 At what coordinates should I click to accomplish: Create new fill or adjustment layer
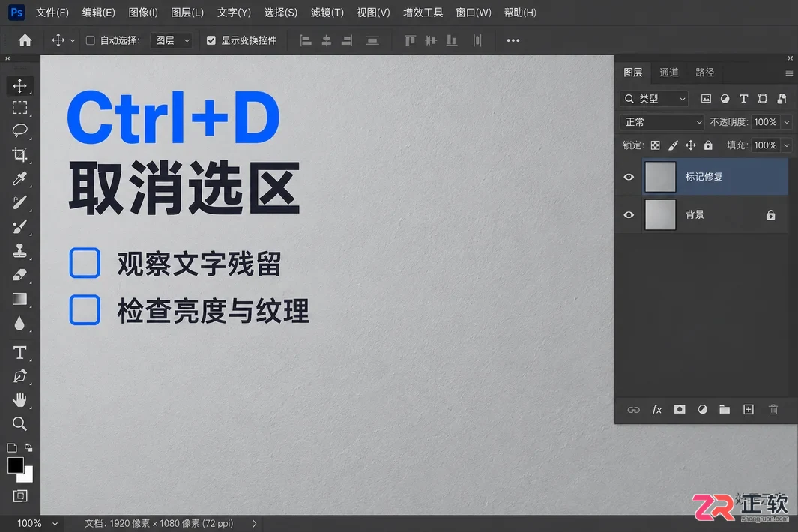(702, 409)
